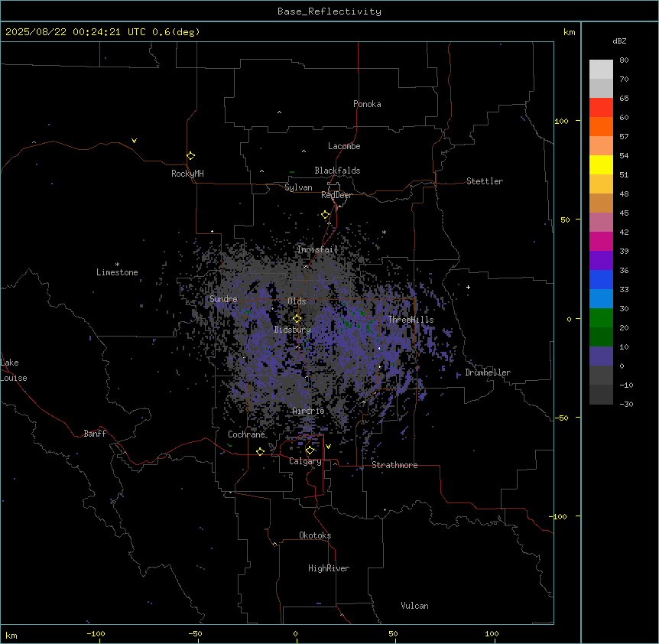
Task: Click the 57 value on the dBZ legend
Action: [x=624, y=136]
